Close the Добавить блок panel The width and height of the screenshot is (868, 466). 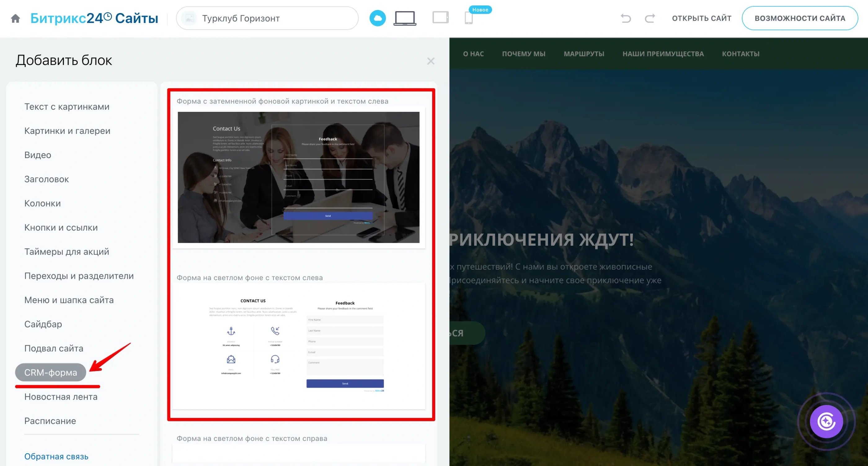click(x=431, y=61)
